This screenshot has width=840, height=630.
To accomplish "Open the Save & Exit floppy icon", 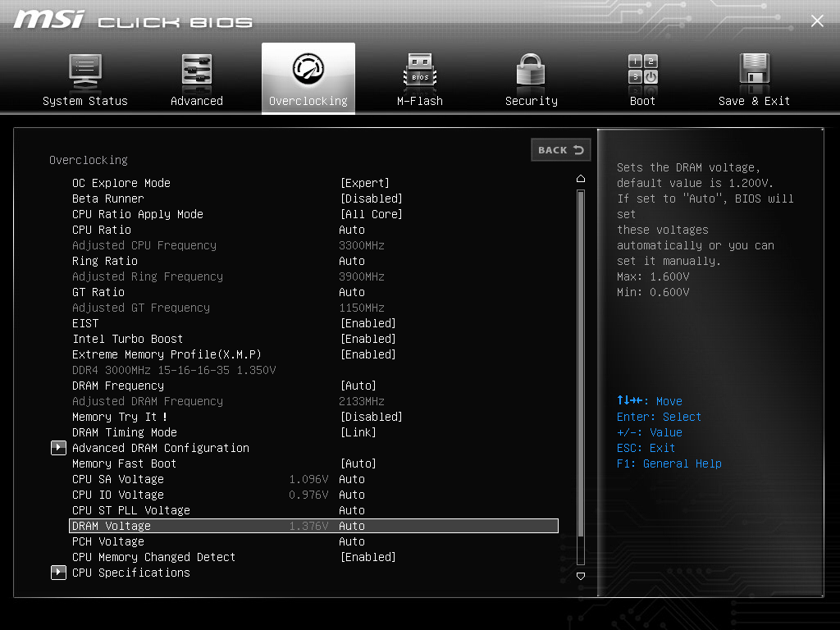I will pos(755,69).
